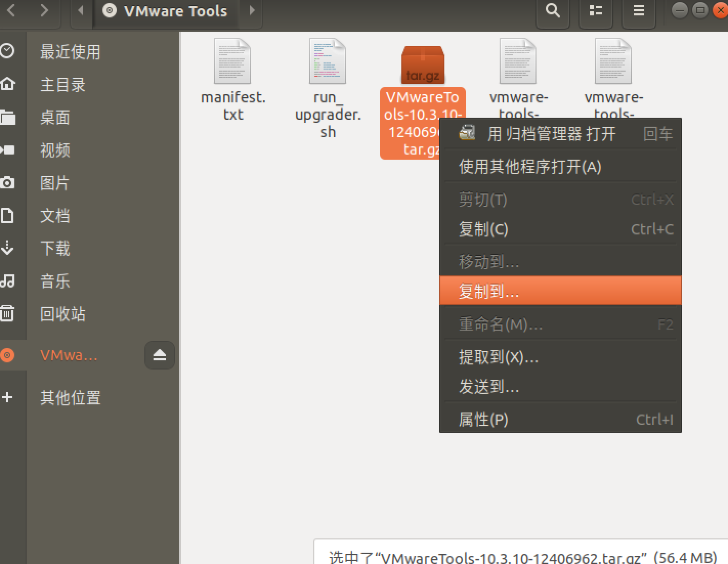The image size is (728, 564).
Task: Click the selection status text at bottom
Action: (x=523, y=557)
